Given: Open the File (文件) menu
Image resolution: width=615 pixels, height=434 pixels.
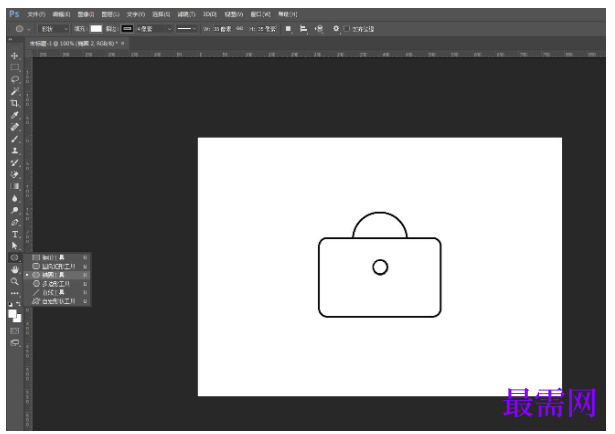Looking at the screenshot, I should (36, 15).
